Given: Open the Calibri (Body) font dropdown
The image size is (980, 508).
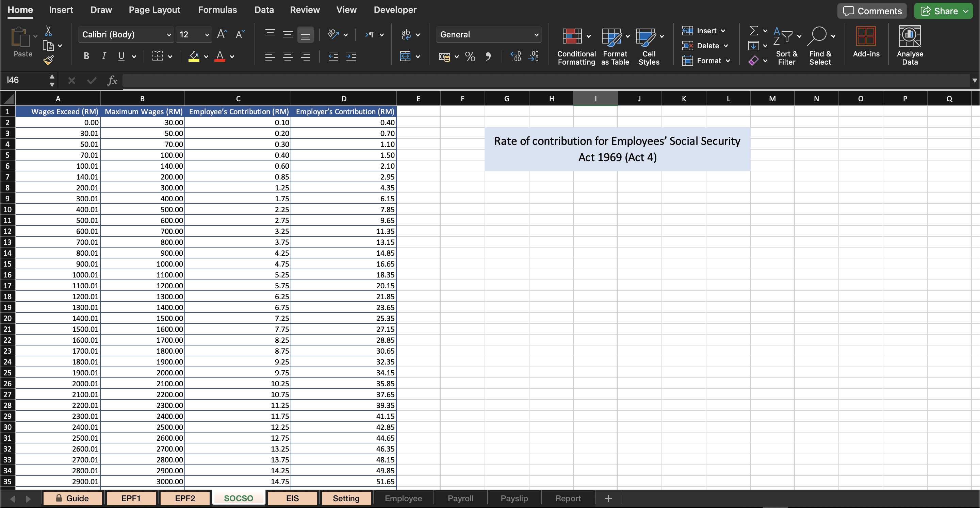Looking at the screenshot, I should coord(169,35).
